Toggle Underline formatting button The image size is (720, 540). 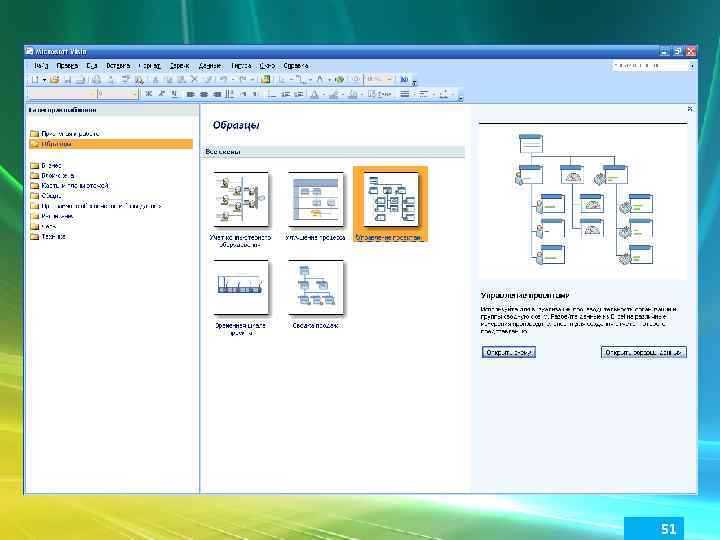coord(174,94)
